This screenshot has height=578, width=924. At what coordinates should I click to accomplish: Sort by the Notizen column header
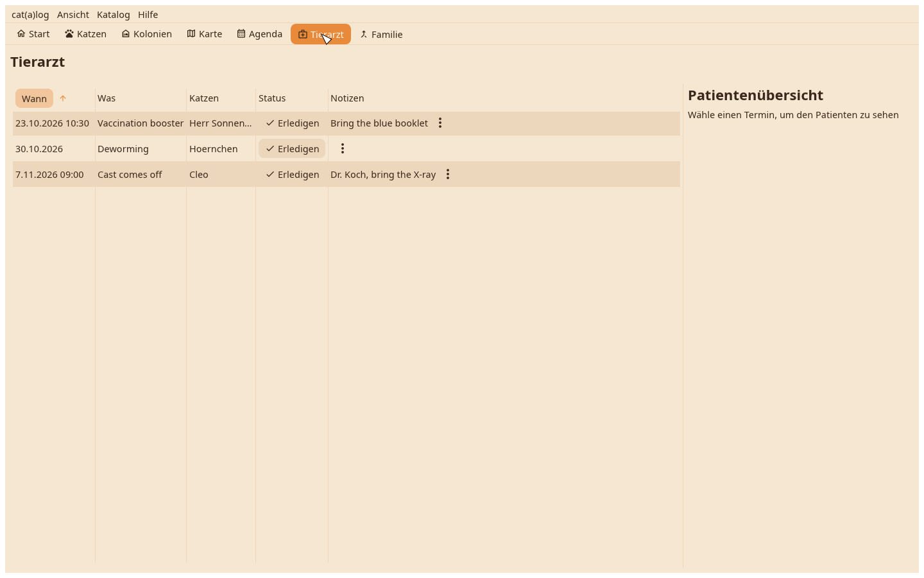click(x=347, y=98)
